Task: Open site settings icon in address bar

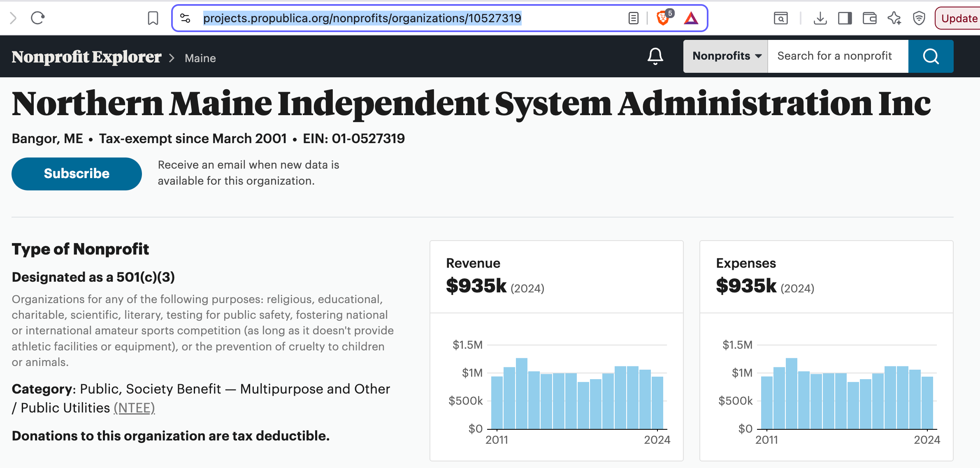Action: coord(185,18)
